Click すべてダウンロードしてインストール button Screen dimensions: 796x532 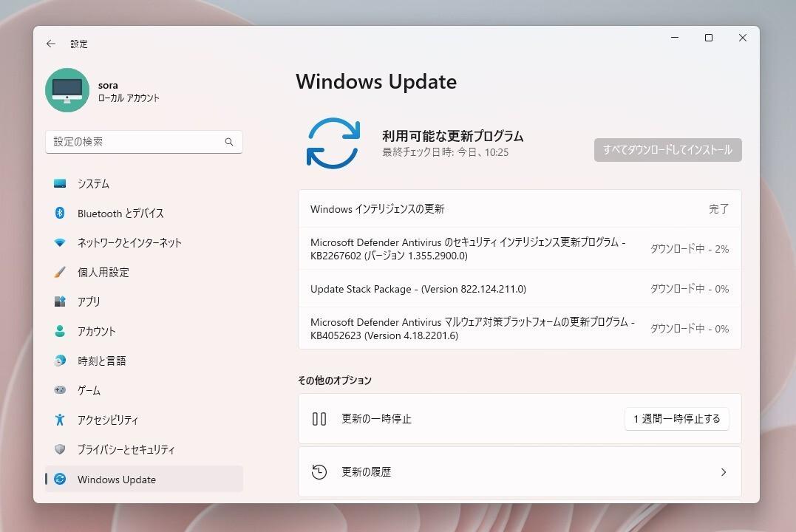667,150
